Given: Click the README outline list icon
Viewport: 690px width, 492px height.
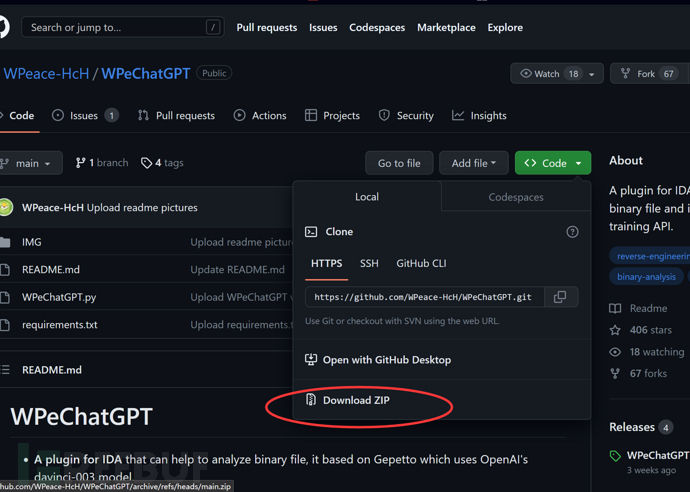Looking at the screenshot, I should [5, 370].
